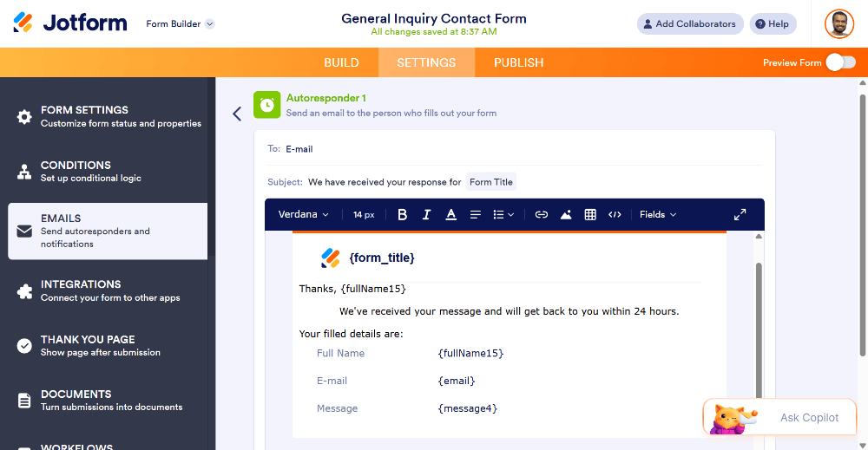Click the insert table icon
The image size is (868, 450).
590,214
